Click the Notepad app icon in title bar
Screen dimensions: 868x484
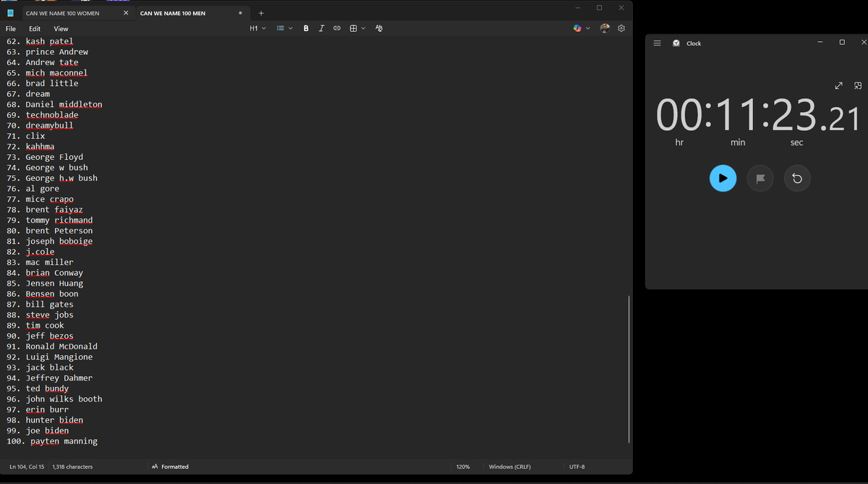(x=11, y=13)
